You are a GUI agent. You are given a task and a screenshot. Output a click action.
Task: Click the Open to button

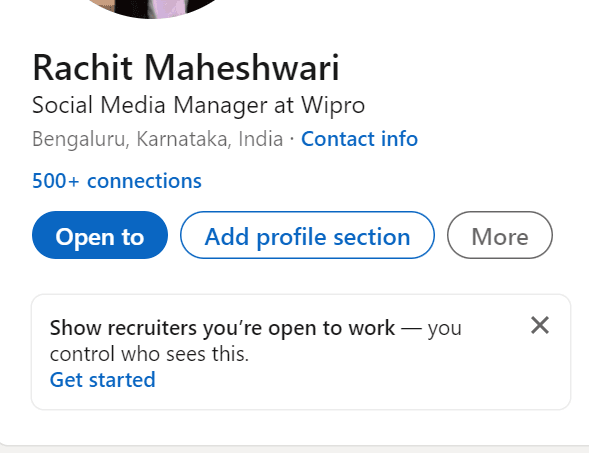(100, 235)
